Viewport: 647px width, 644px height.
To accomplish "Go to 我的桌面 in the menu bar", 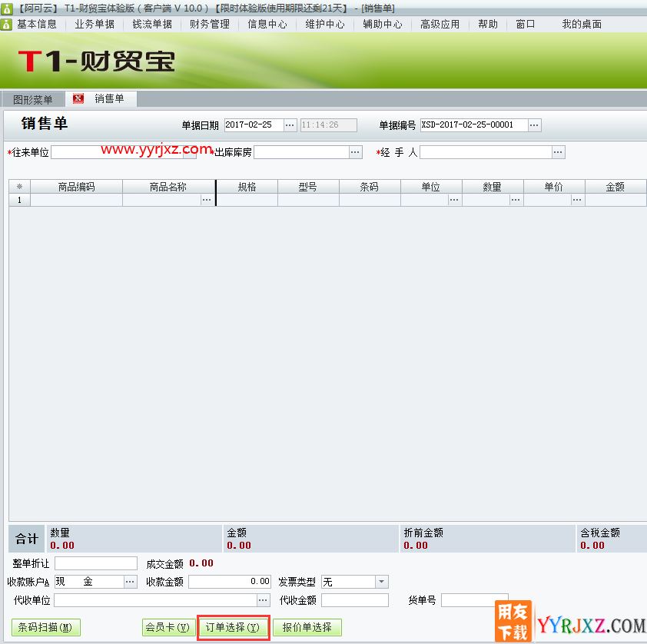I will (x=582, y=25).
